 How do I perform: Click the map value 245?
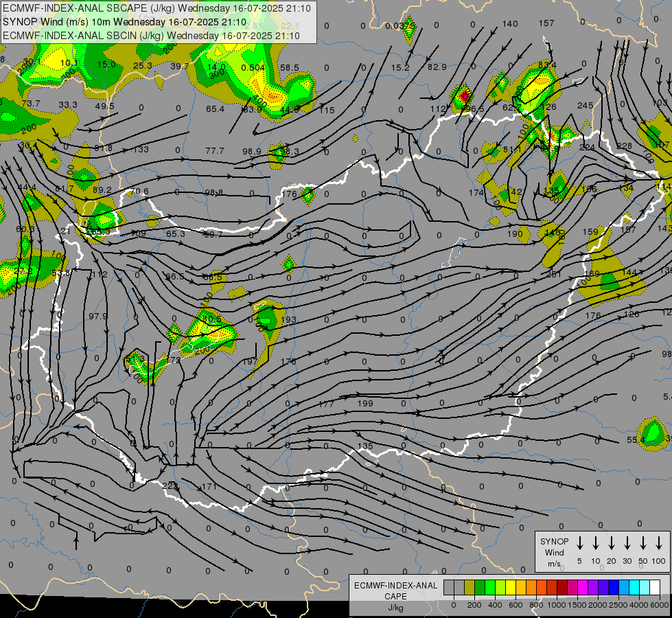click(585, 106)
